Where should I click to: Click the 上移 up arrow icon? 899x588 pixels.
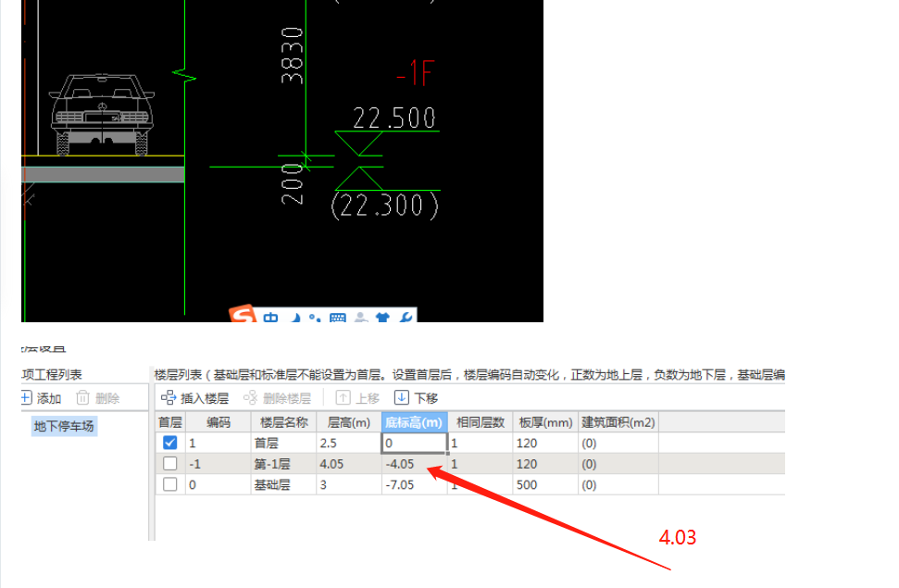click(x=343, y=397)
